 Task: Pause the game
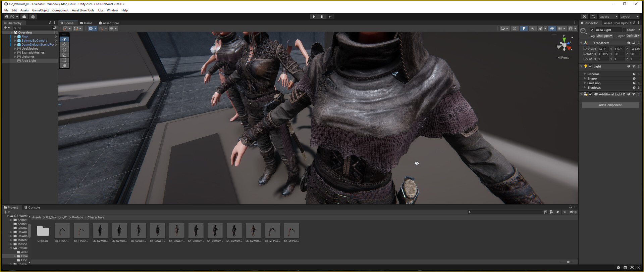pyautogui.click(x=322, y=16)
